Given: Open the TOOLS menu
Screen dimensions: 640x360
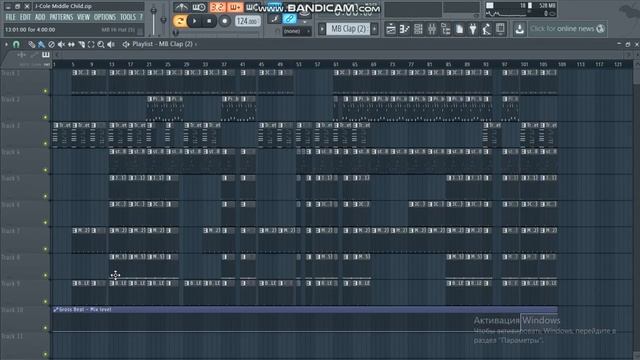Looking at the screenshot, I should pyautogui.click(x=128, y=17).
